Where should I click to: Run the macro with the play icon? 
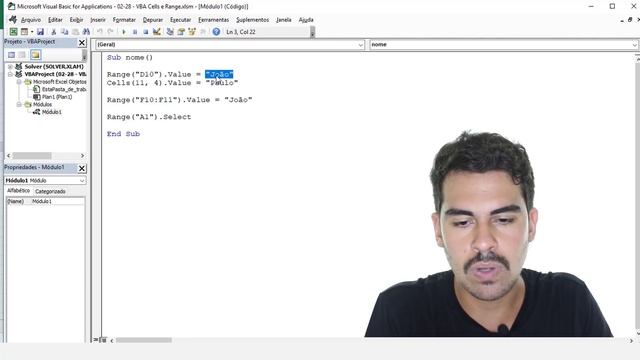click(124, 32)
